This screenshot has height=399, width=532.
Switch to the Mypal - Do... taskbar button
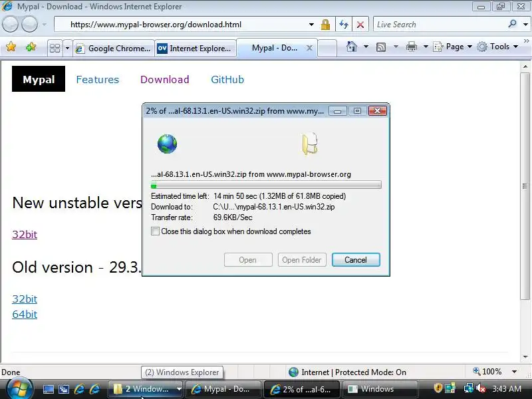tap(223, 389)
